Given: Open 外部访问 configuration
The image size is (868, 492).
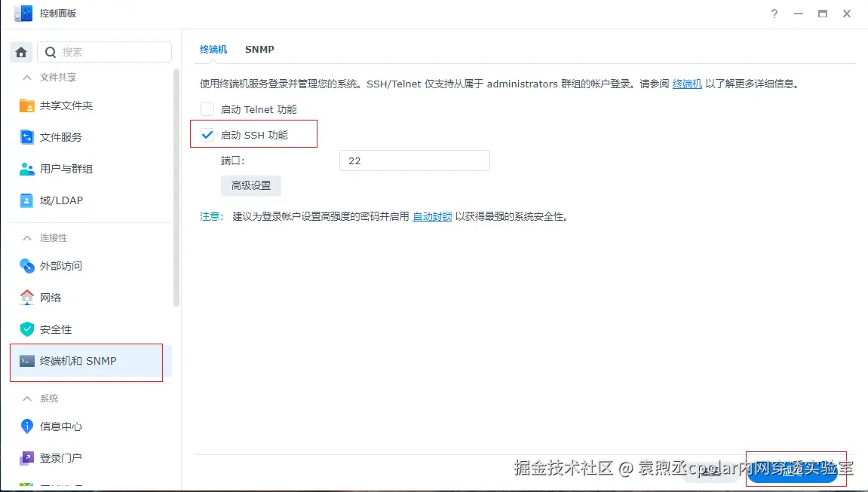Looking at the screenshot, I should click(60, 265).
